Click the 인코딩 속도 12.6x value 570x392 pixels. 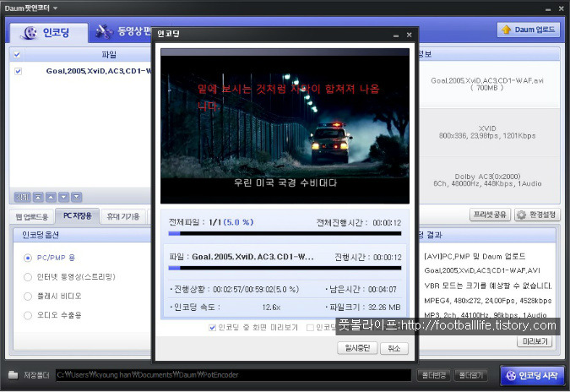[271, 308]
